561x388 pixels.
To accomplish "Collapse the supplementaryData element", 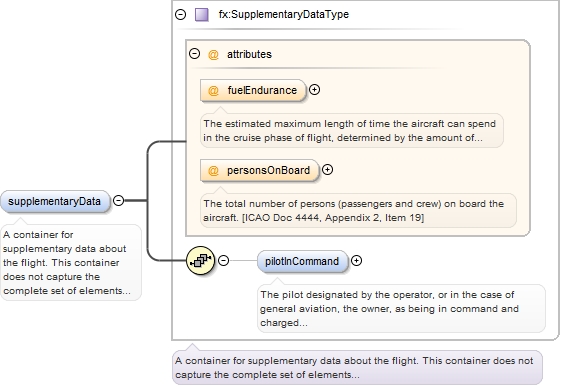I will 118,200.
